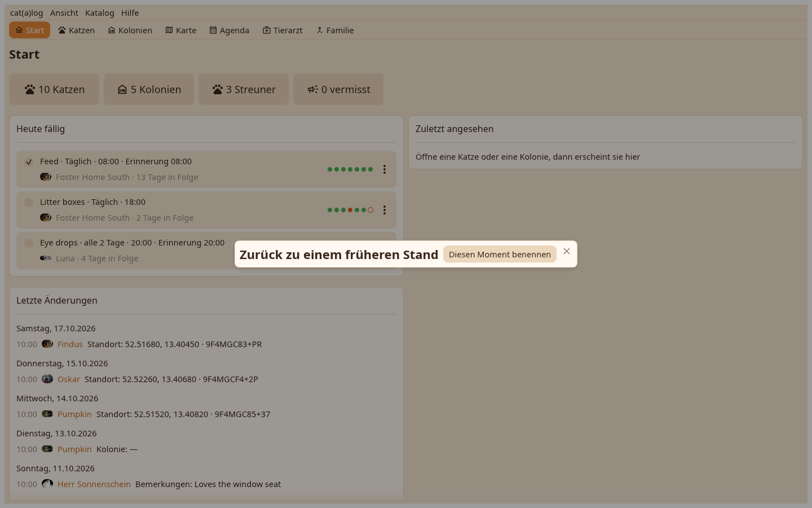The width and height of the screenshot is (812, 508).
Task: Click the house icon in Kolonien tab
Action: [112, 30]
